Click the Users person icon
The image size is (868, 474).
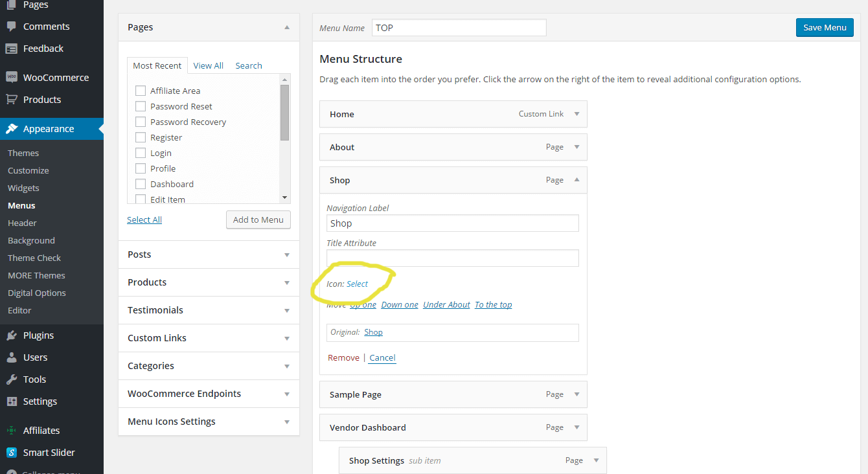tap(11, 357)
